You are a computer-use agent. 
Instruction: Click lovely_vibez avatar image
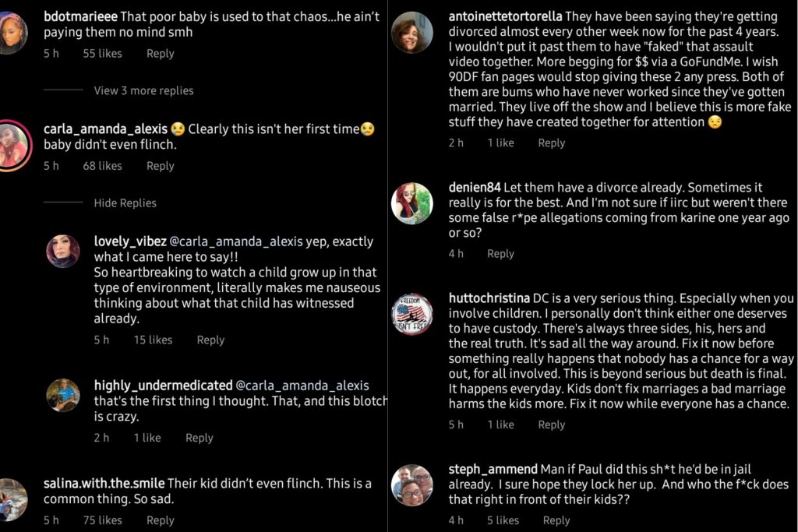tap(63, 251)
